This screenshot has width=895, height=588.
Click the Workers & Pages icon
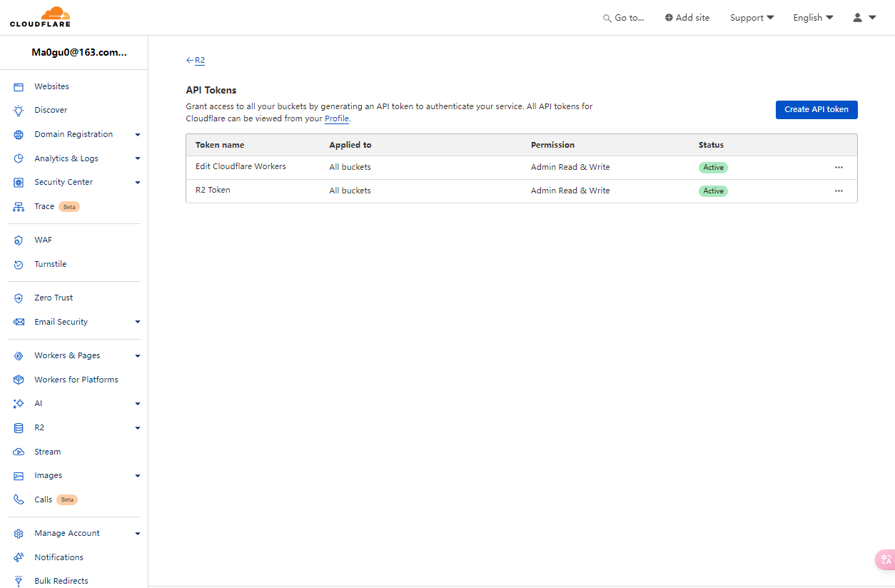coord(19,356)
